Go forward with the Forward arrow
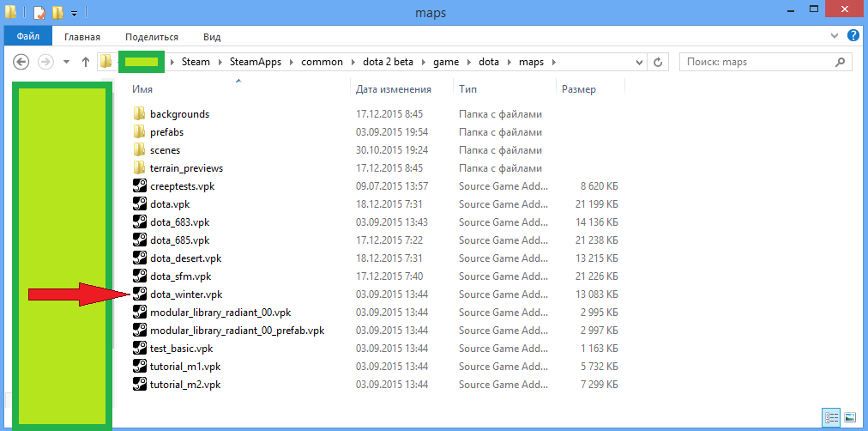868x431 pixels. point(45,62)
